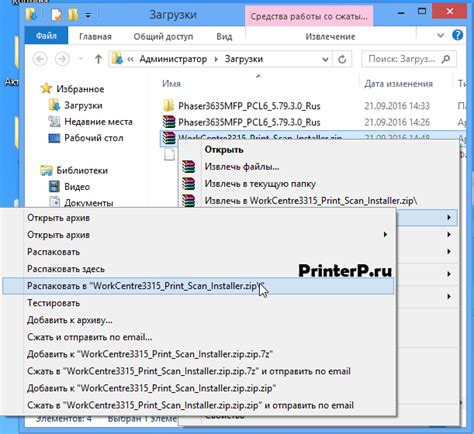The width and height of the screenshot is (474, 434).
Task: Choose Извлечь в WorkCentre3315_Print_Scan_Installer.zip\
Action: click(311, 201)
